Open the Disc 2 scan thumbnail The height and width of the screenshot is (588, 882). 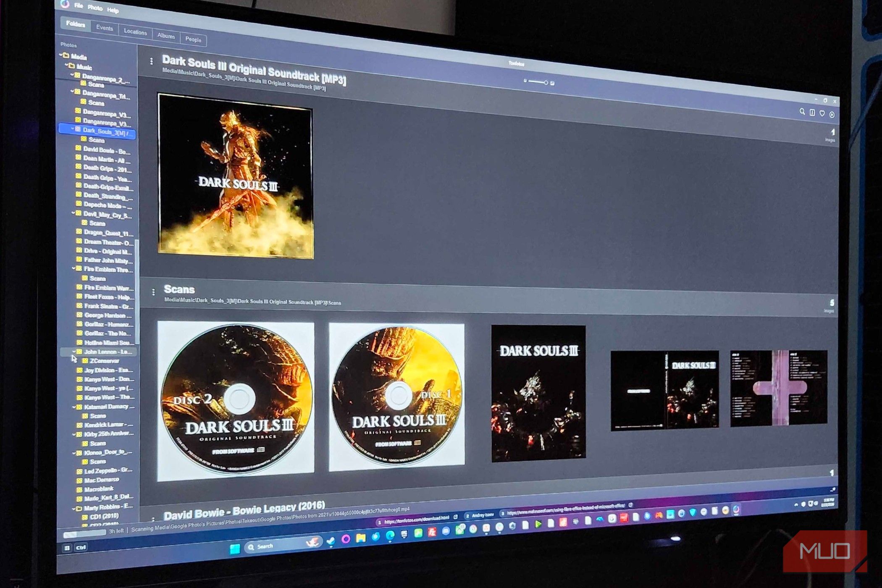tap(236, 401)
